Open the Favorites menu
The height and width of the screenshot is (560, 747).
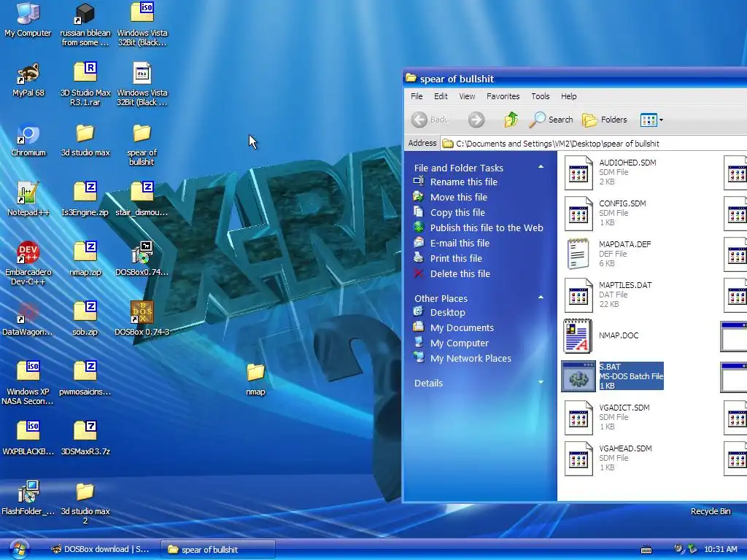point(503,96)
